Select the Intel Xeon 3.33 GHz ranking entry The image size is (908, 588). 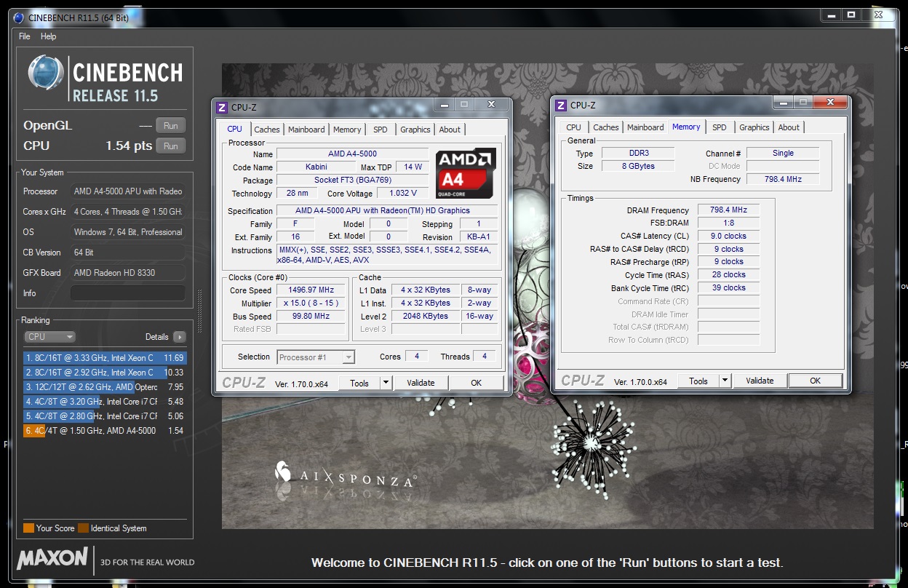click(x=105, y=358)
